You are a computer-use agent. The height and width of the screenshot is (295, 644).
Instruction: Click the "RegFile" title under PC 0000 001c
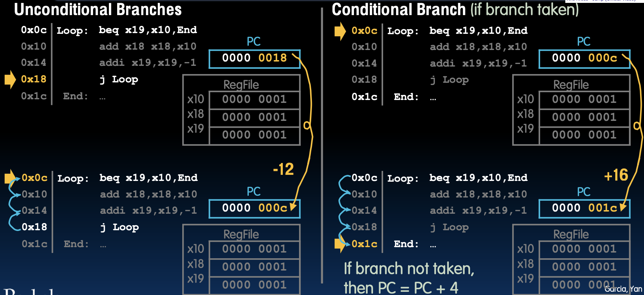tap(571, 235)
